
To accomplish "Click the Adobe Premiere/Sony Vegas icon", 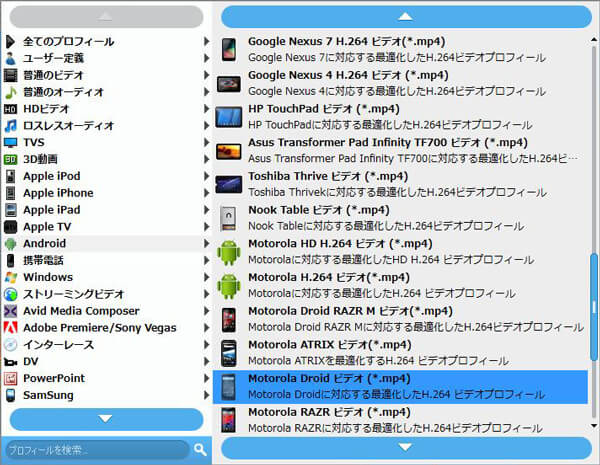I will 11,328.
